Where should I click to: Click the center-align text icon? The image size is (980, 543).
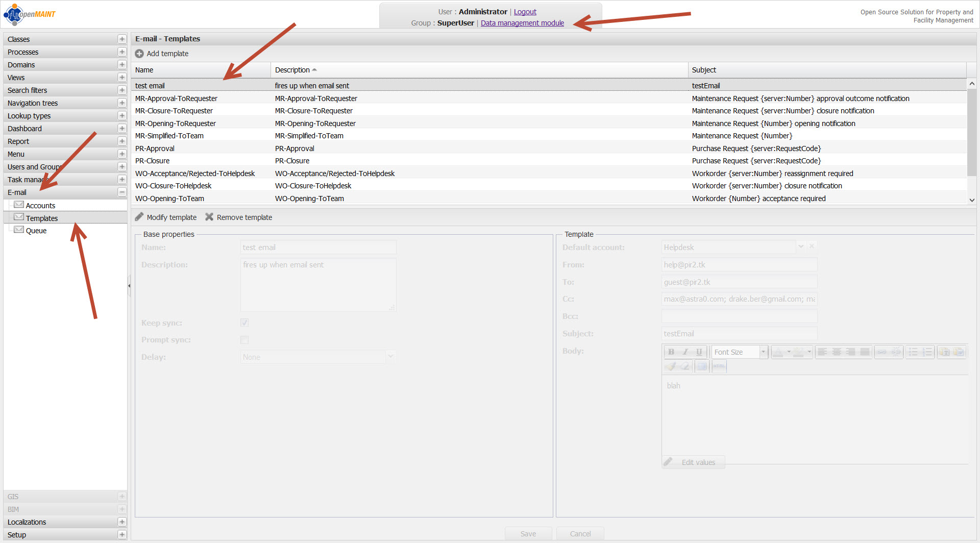pos(836,352)
